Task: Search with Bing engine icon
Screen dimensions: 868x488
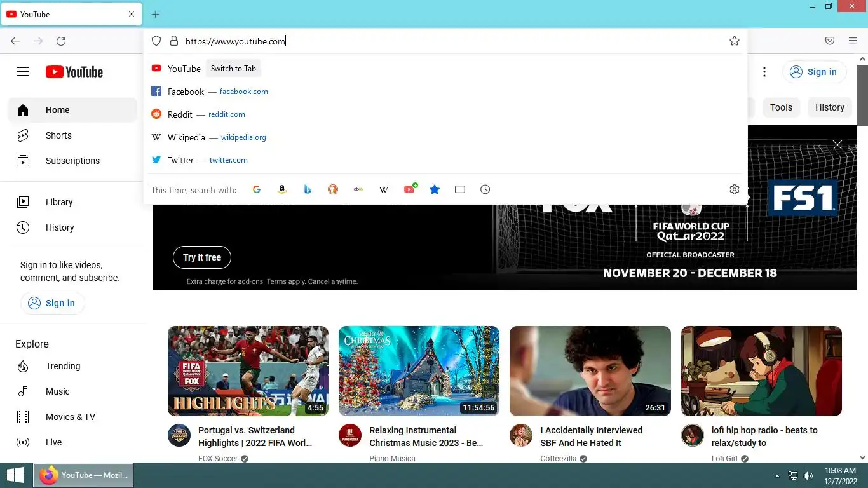Action: (x=308, y=189)
